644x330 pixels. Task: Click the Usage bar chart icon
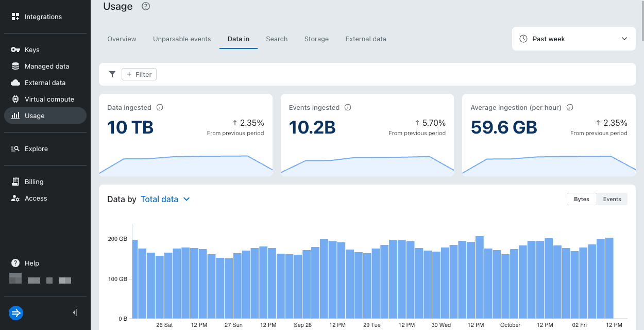pyautogui.click(x=15, y=115)
